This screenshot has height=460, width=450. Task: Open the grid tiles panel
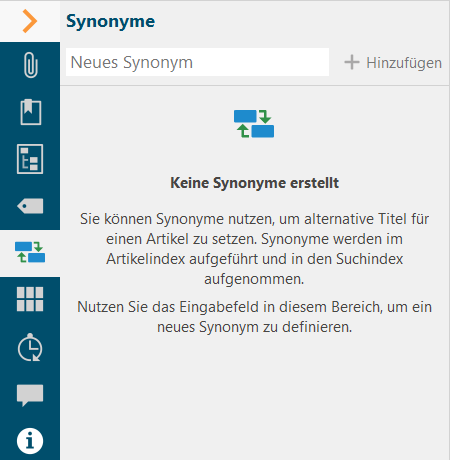tap(30, 299)
